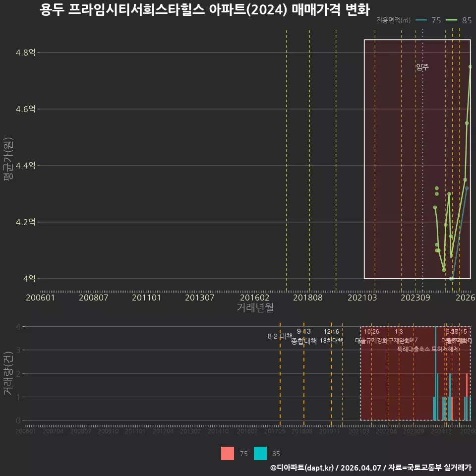The height and width of the screenshot is (476, 476).
Task: Click the 200807 label on the price chart x-axis
Action: point(94,297)
